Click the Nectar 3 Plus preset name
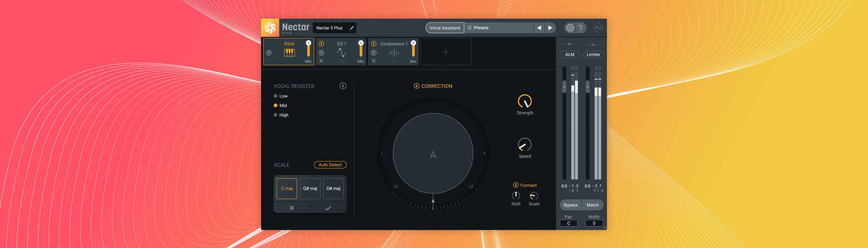 [x=329, y=28]
